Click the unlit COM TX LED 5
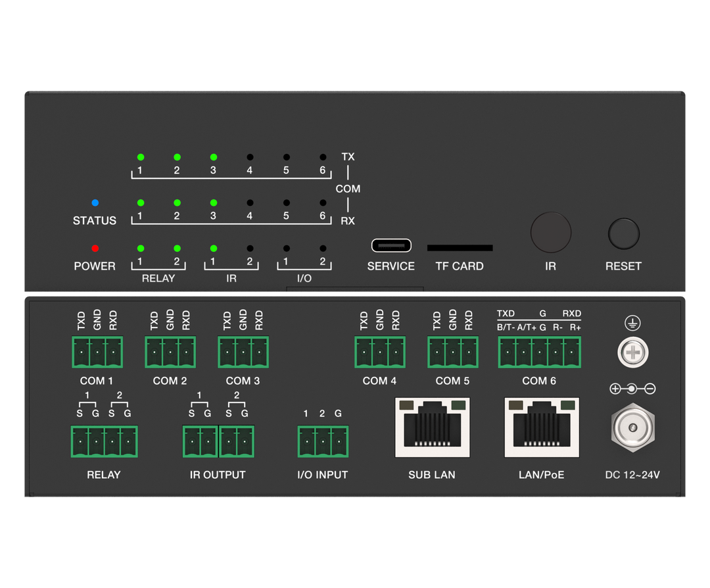The image size is (710, 588). pos(287,157)
